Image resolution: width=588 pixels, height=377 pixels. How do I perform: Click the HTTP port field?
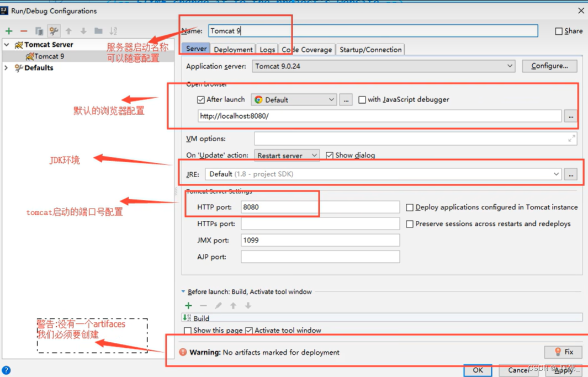(x=320, y=207)
